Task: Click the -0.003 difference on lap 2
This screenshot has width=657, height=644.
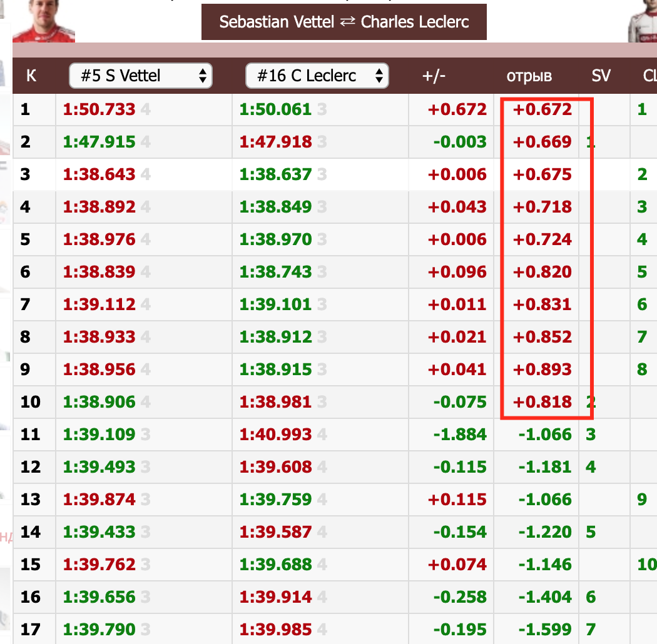Action: [x=460, y=142]
